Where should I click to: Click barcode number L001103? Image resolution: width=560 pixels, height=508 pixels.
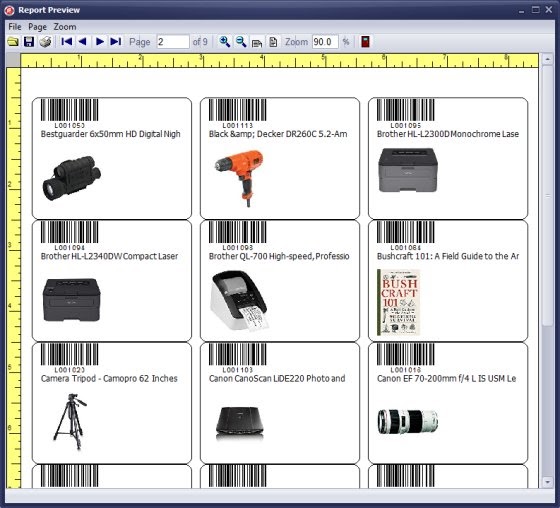(x=238, y=370)
